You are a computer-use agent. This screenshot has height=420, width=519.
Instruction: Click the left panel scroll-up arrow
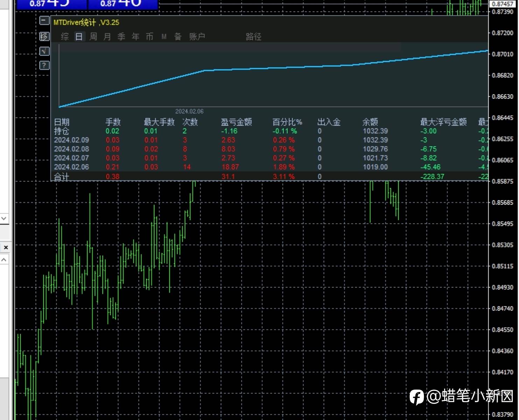tap(4, 260)
